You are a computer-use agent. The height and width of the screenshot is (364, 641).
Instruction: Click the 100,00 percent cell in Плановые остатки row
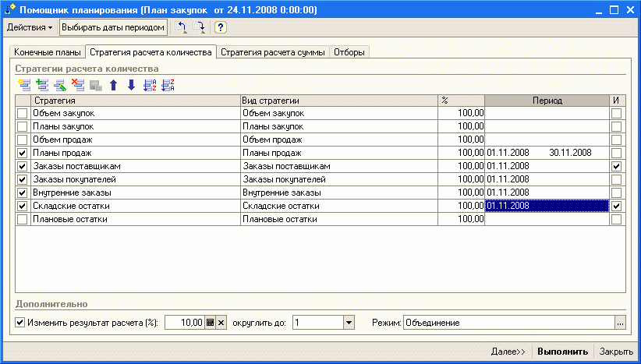pos(461,219)
